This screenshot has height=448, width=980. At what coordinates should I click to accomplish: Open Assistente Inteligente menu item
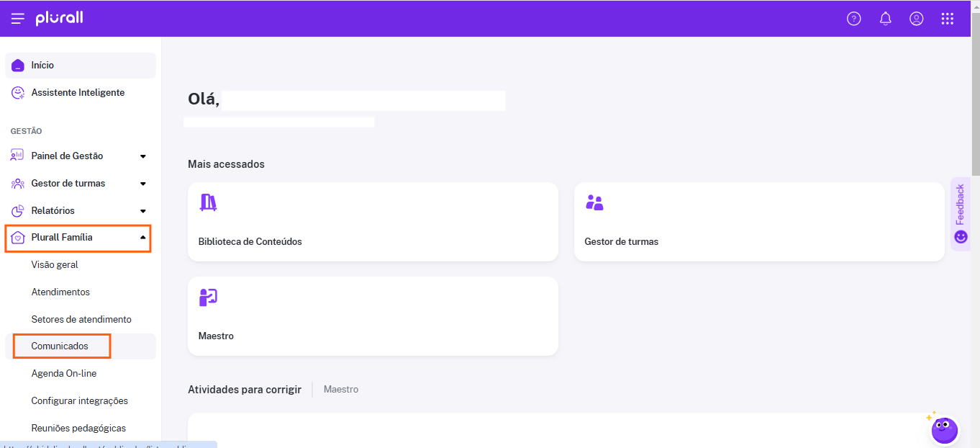tap(81, 93)
